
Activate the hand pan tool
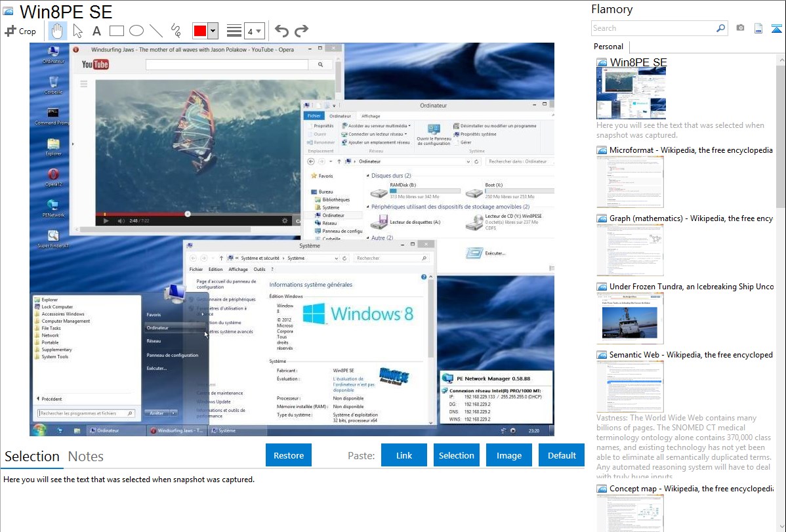point(57,31)
